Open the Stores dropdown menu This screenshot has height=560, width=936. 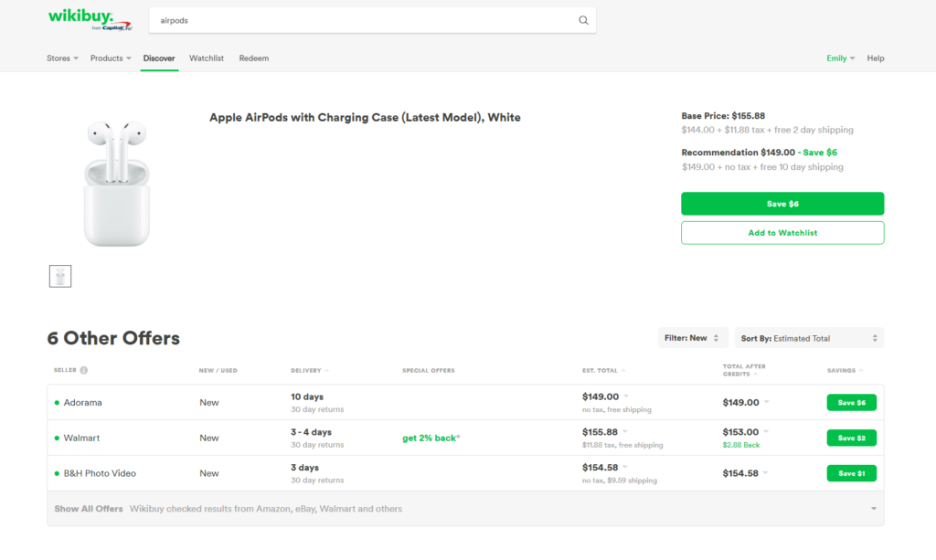[62, 58]
